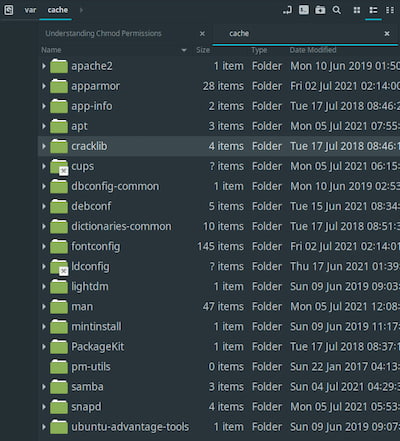Go to root filesystem in path bar
The width and height of the screenshot is (400, 441).
click(9, 10)
